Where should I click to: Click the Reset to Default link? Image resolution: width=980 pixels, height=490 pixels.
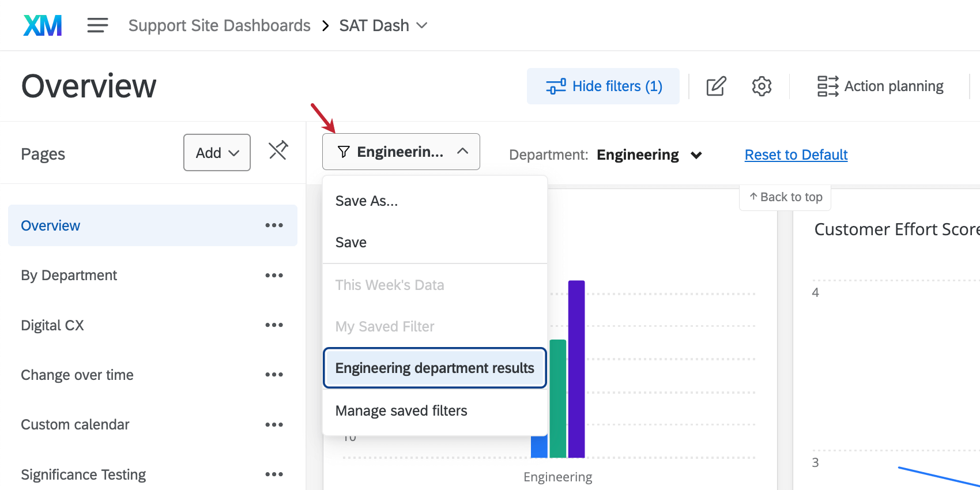click(796, 154)
